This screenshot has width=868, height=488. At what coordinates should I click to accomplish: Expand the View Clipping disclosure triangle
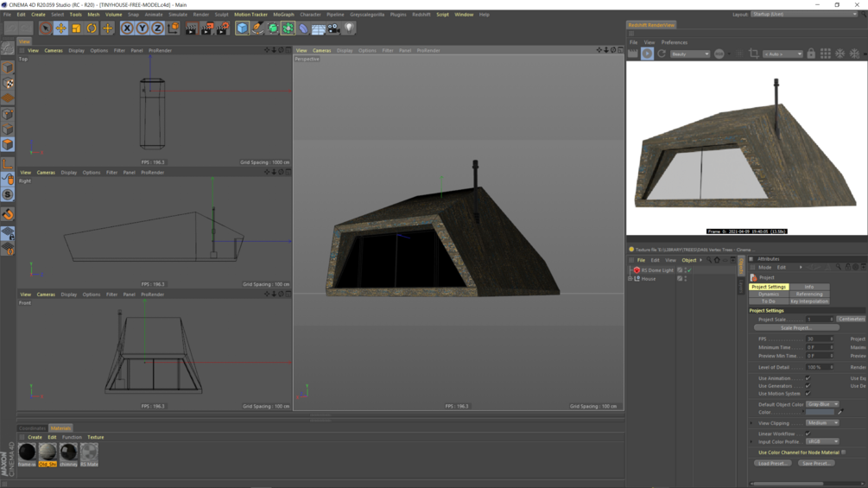pos(751,423)
